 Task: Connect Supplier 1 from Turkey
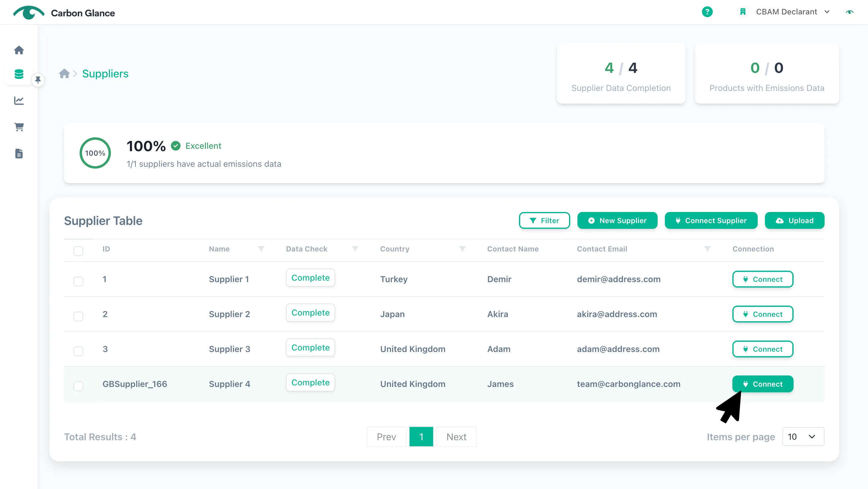(763, 279)
